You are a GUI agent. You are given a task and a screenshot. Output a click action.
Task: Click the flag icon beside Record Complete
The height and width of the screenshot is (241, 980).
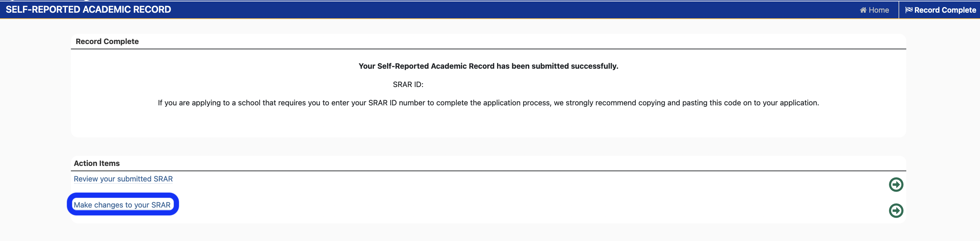(909, 10)
